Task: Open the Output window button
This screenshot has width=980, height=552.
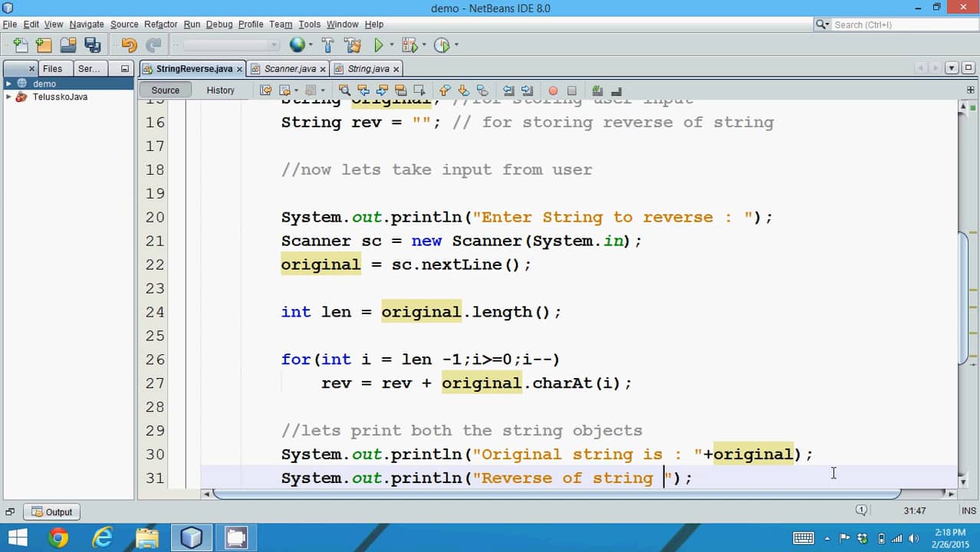Action: pos(52,512)
